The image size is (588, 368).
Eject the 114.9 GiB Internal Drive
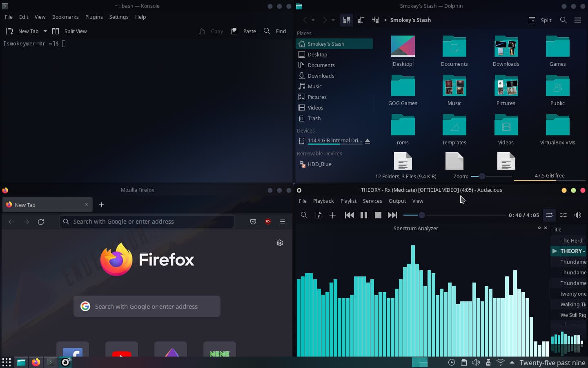pos(367,141)
